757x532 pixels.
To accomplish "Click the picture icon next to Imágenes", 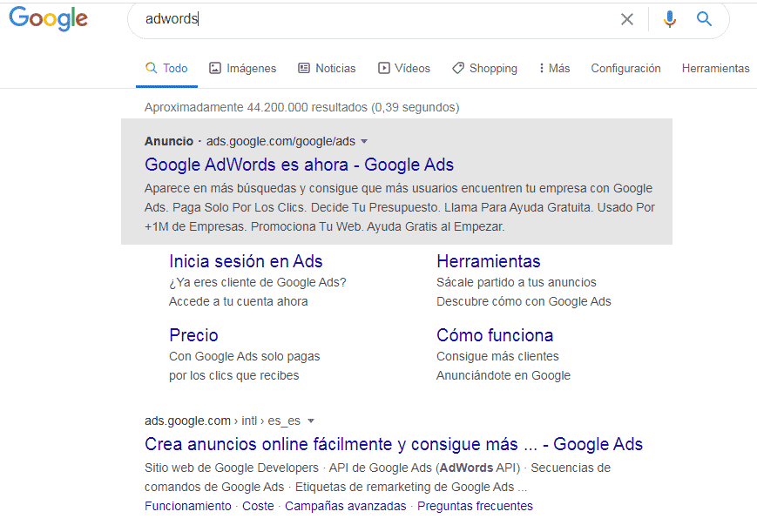I will click(x=215, y=68).
